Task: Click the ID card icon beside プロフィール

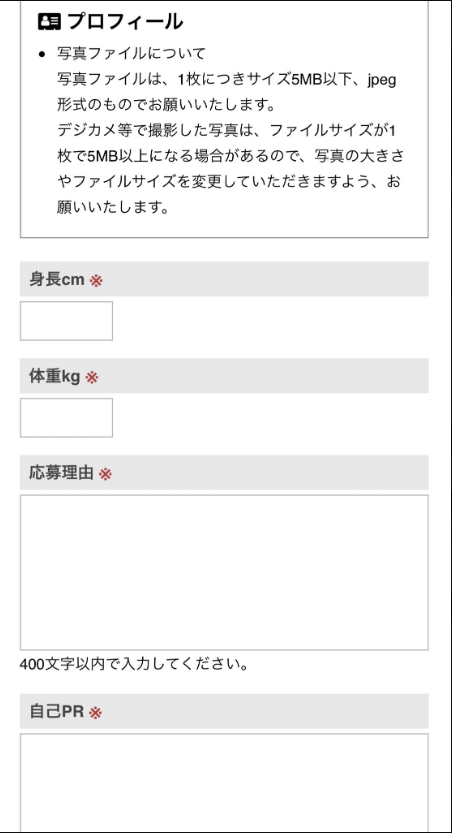Action: point(49,22)
